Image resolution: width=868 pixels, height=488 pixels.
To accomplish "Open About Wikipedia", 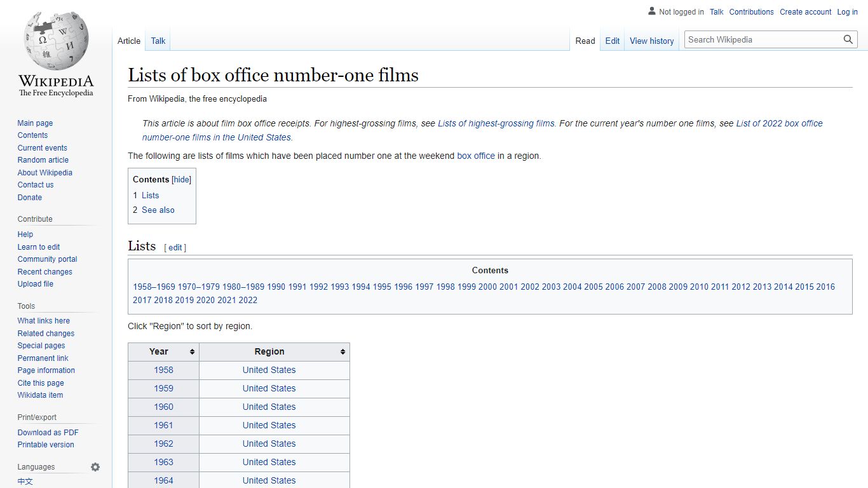I will coord(45,173).
